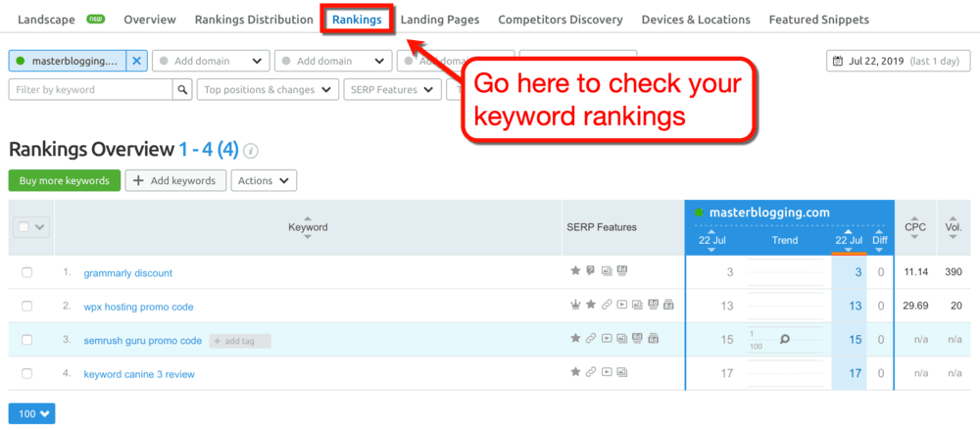
Task: Click the instant answer icon for grammarly discount
Action: coord(590,270)
